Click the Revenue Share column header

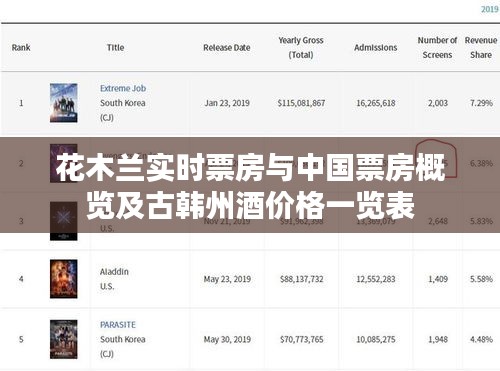(x=481, y=47)
